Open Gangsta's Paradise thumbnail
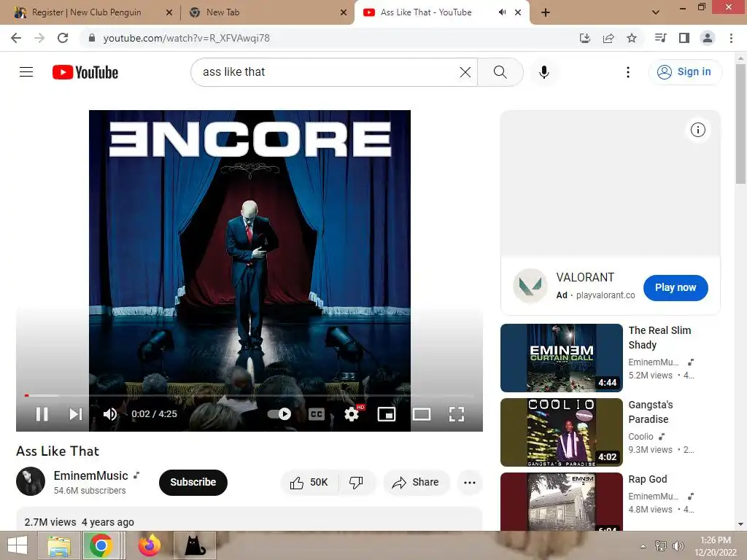Viewport: 747px width, 560px height. (561, 432)
